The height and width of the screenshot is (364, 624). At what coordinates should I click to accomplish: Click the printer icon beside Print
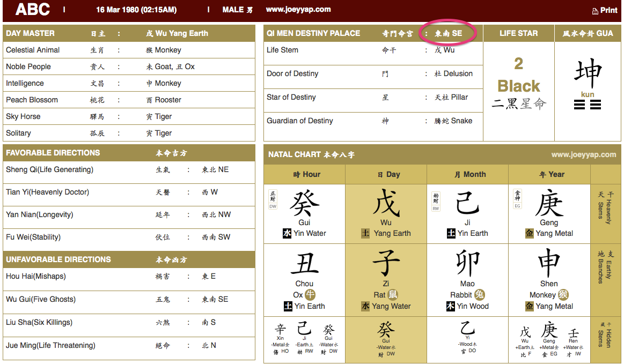click(x=595, y=11)
